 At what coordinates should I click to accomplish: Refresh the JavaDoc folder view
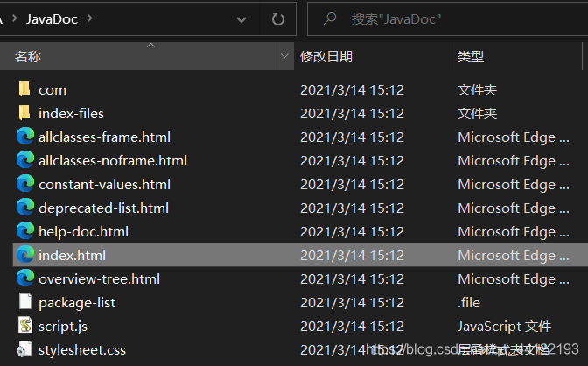point(278,18)
